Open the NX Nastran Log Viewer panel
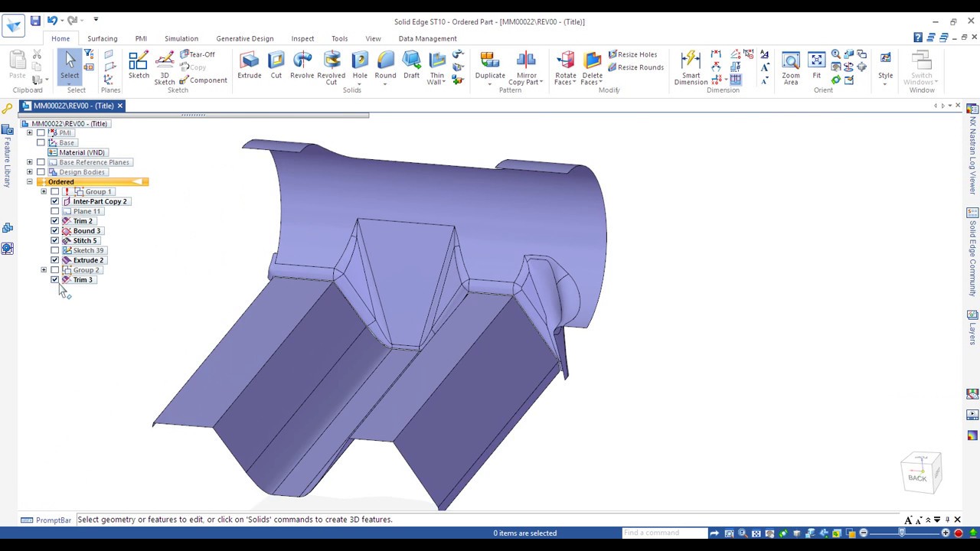980x551 pixels. [972, 149]
